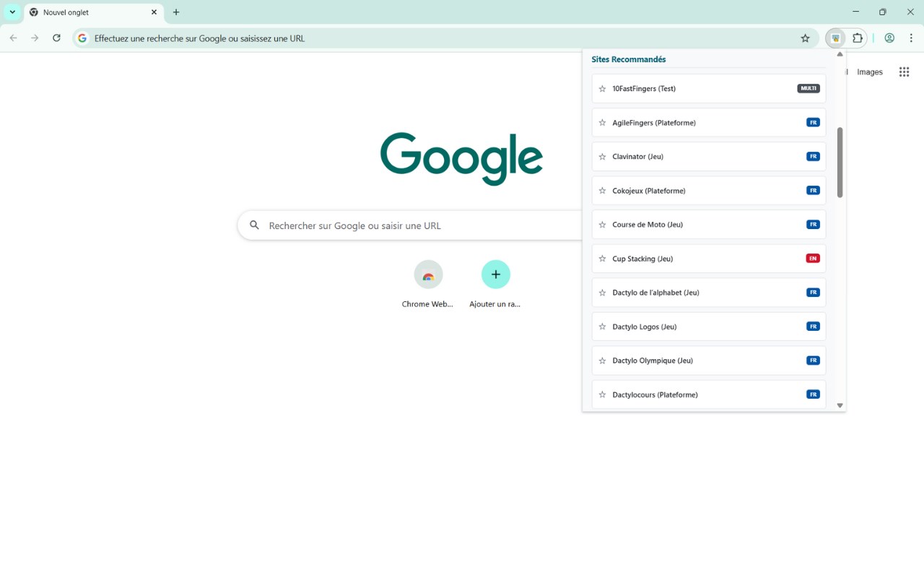Click the EN badge on Cup Stacking
This screenshot has height=578, width=924.
(813, 259)
